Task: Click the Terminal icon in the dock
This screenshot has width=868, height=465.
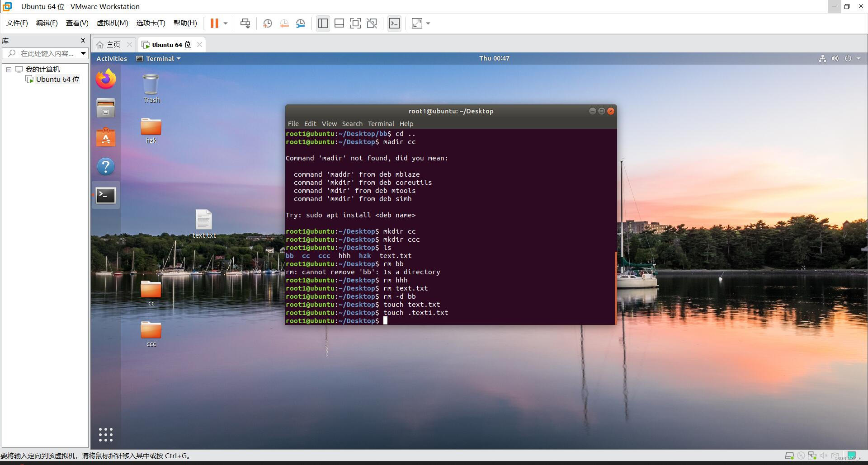Action: [106, 195]
